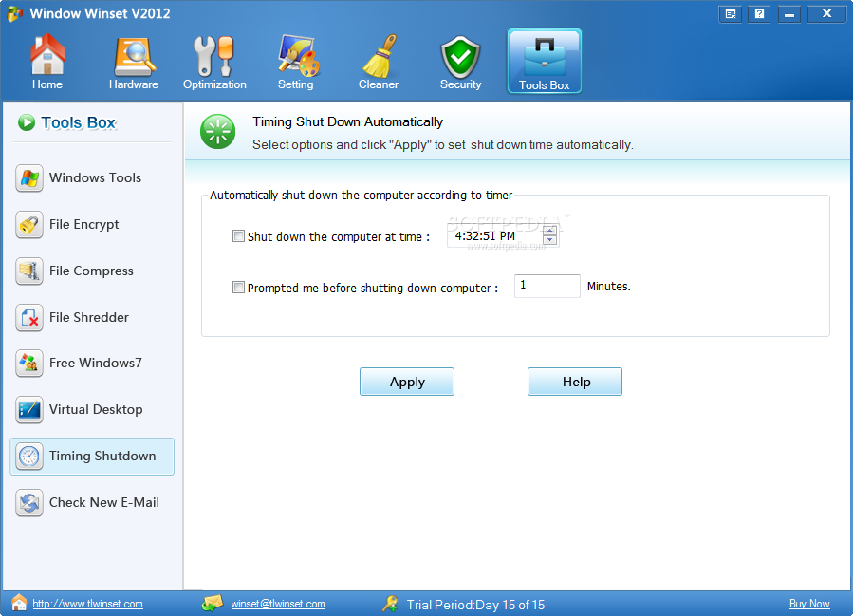This screenshot has height=616, width=853.
Task: Click the envelope icon in status bar
Action: [x=213, y=603]
